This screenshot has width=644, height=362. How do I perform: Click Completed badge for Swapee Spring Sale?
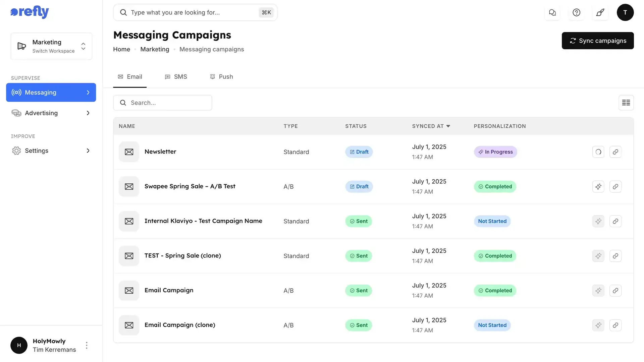(495, 186)
